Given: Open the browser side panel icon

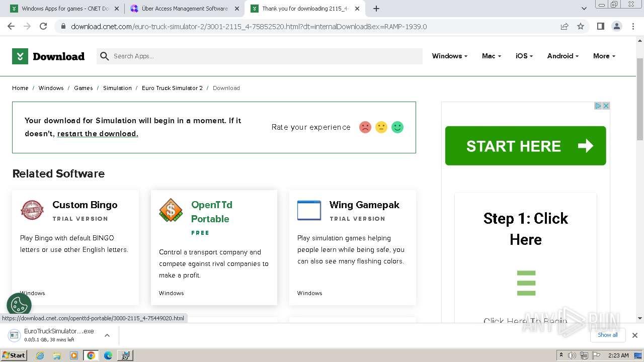Looking at the screenshot, I should (600, 26).
